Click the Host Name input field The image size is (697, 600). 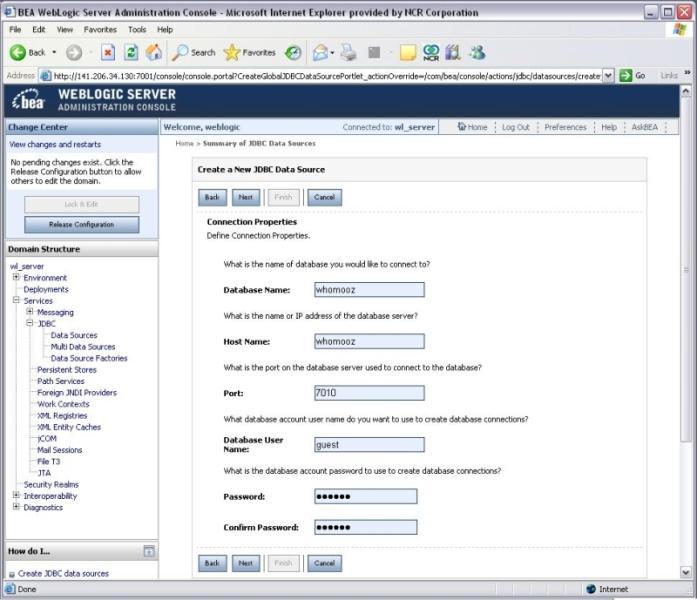coord(369,341)
